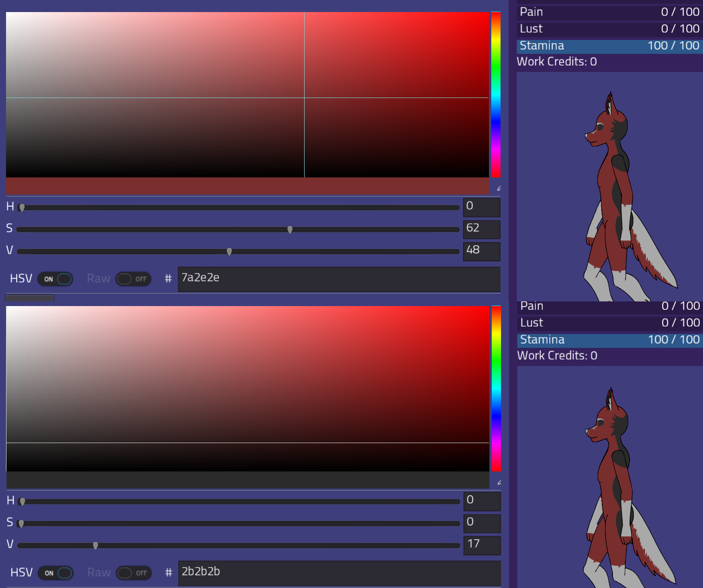The width and height of the screenshot is (703, 588).
Task: Click the upper Work Credits: 0 text
Action: pyautogui.click(x=557, y=62)
